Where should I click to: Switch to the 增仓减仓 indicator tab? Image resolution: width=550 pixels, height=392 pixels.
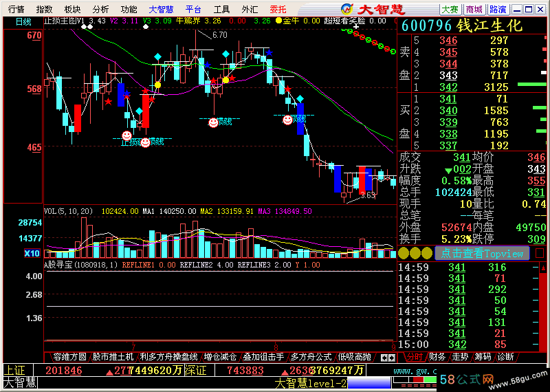tap(220, 357)
